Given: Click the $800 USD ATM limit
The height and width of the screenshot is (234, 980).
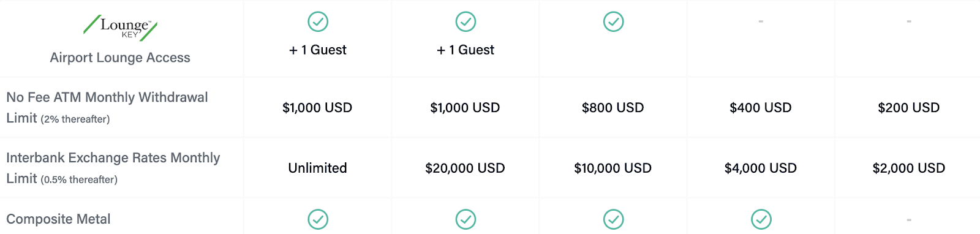Looking at the screenshot, I should 613,108.
